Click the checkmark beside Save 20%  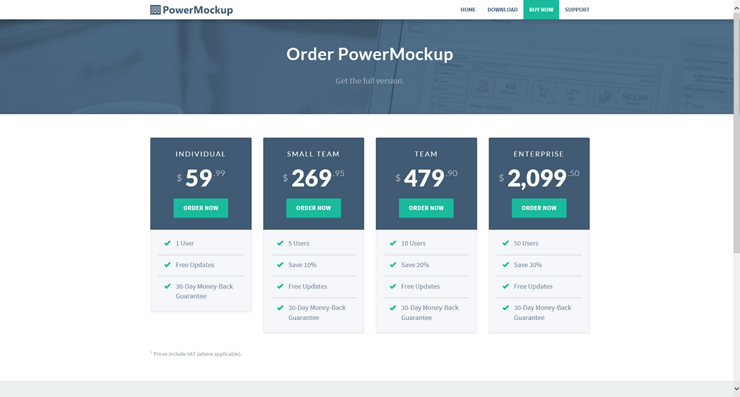pyautogui.click(x=393, y=265)
